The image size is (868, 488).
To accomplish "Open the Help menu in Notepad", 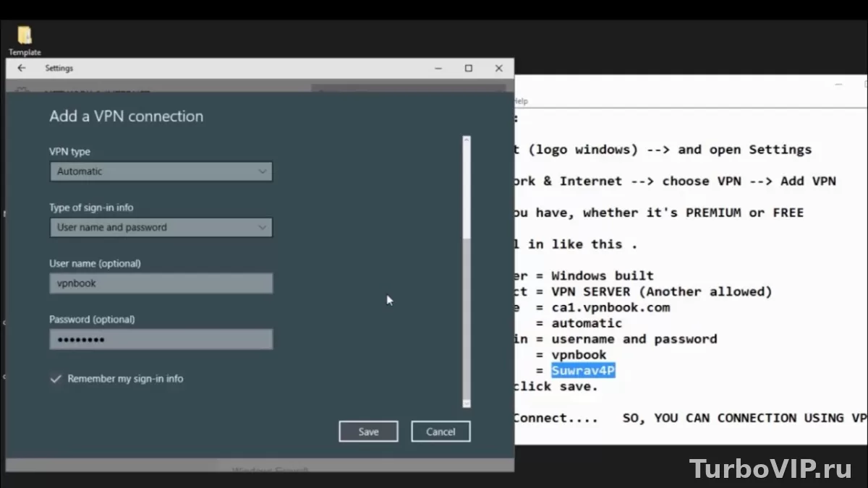I will (520, 101).
